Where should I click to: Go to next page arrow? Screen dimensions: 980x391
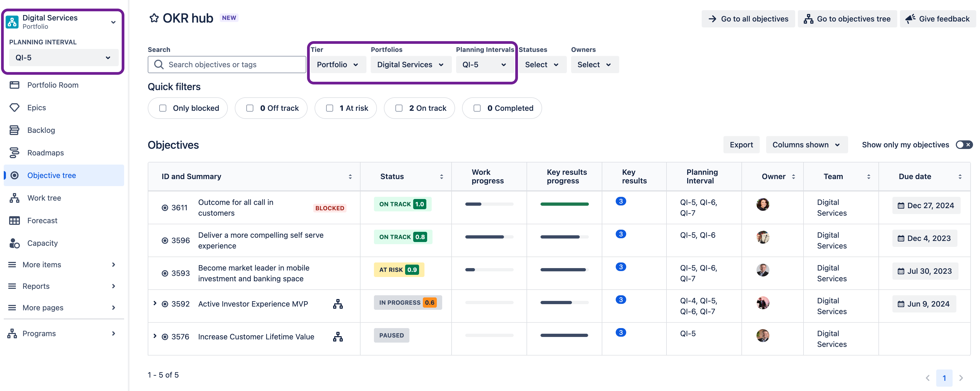click(x=961, y=378)
